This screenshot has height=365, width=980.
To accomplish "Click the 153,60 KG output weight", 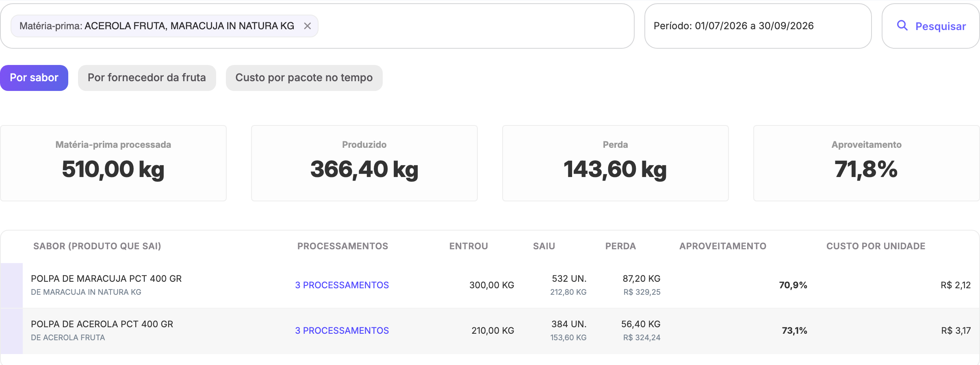I will (x=568, y=337).
